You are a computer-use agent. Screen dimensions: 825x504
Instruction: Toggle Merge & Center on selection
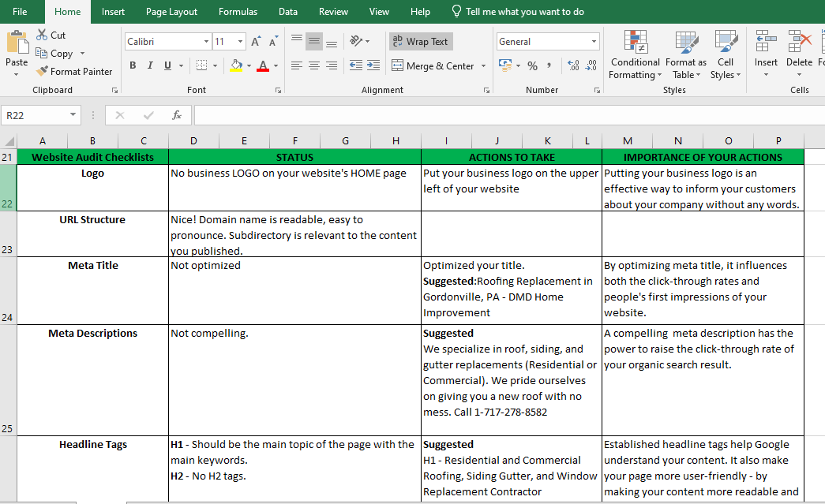pyautogui.click(x=433, y=65)
